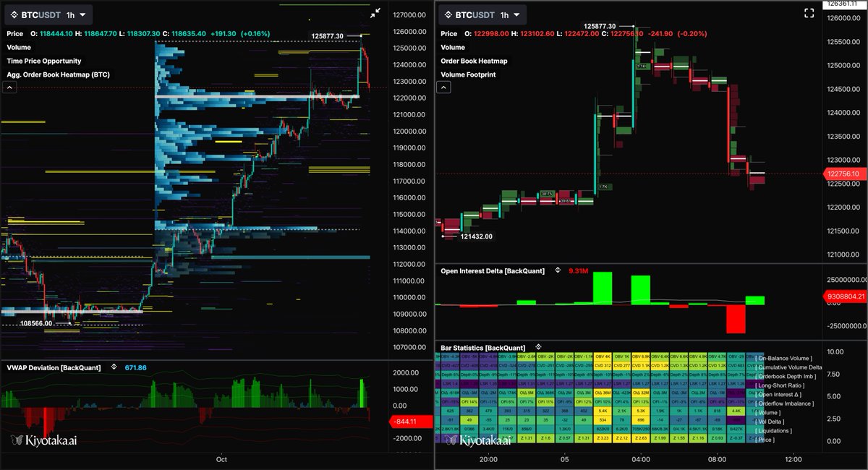Viewport: 868px width, 470px height.
Task: Click the 125500.00 price axis label
Action: [843, 42]
